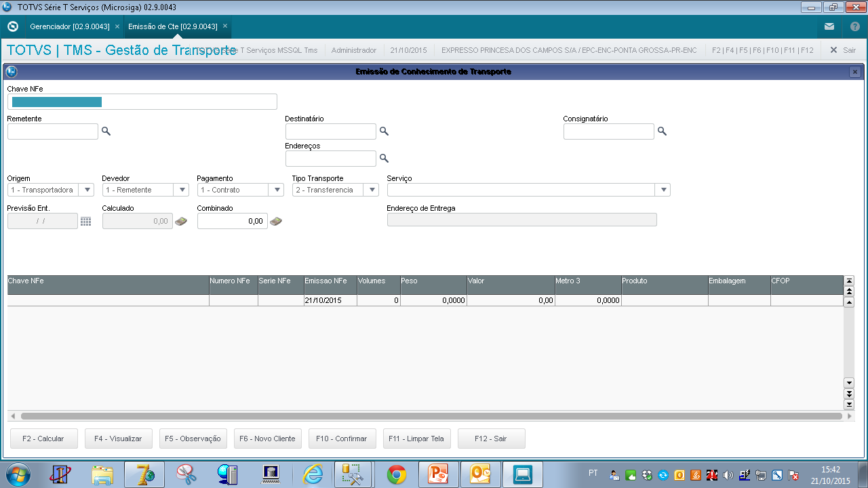Expand the Serviço dropdown
The height and width of the screenshot is (488, 868).
click(x=663, y=190)
